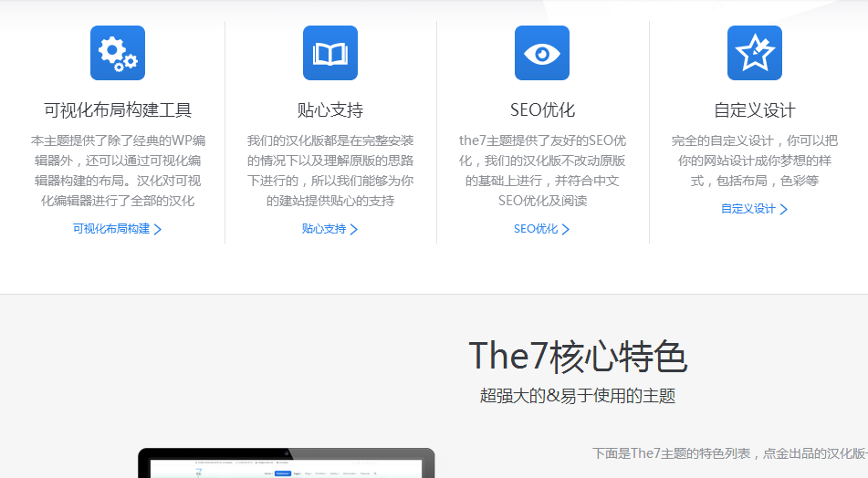Click the paragraph starting the7主题提供了友好的SEO优
The height and width of the screenshot is (478, 868).
tap(542, 171)
